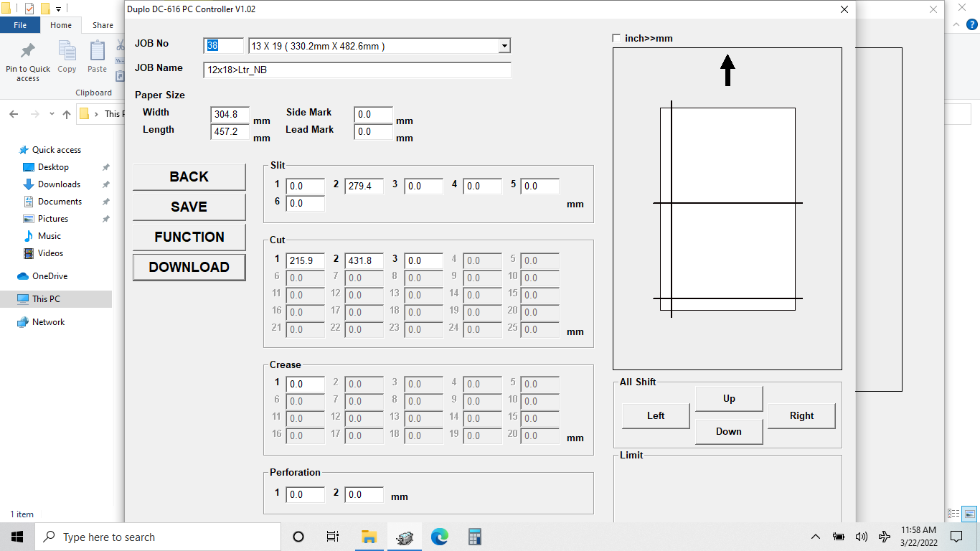Click the Explorer Back arrow
This screenshot has height=551, width=980.
click(14, 114)
